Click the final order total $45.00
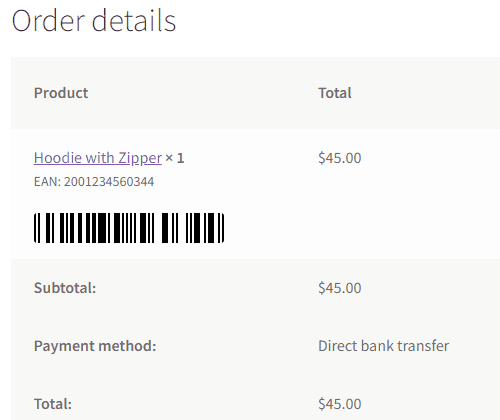The height and width of the screenshot is (420, 500). point(340,404)
